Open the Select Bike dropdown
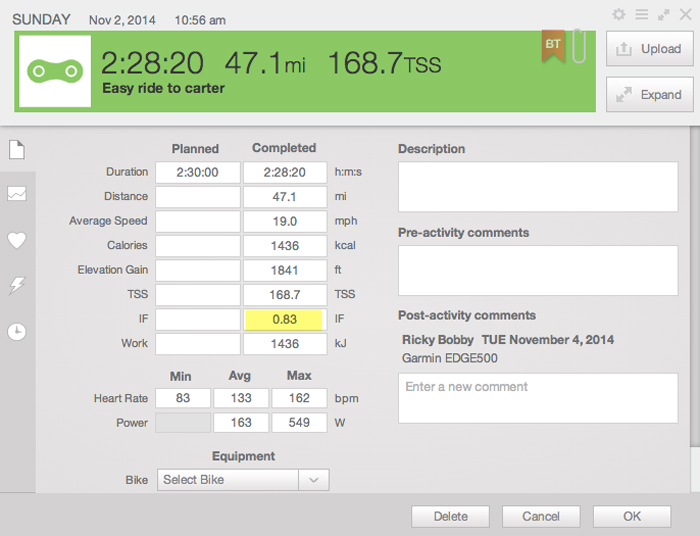 pos(243,480)
